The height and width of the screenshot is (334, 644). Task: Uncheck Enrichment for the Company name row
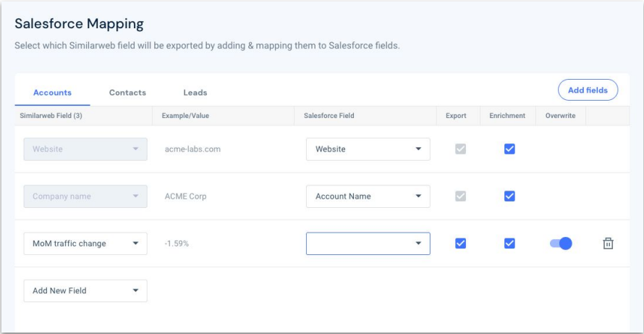[x=509, y=196]
